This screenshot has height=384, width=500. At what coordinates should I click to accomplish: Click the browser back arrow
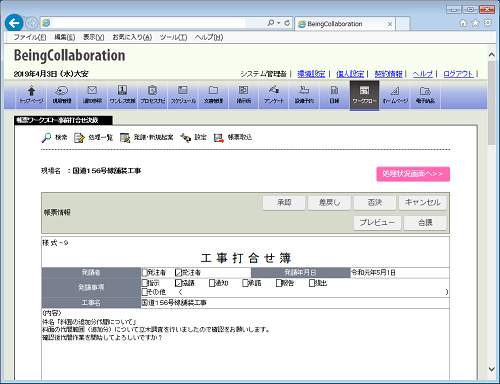click(x=14, y=23)
